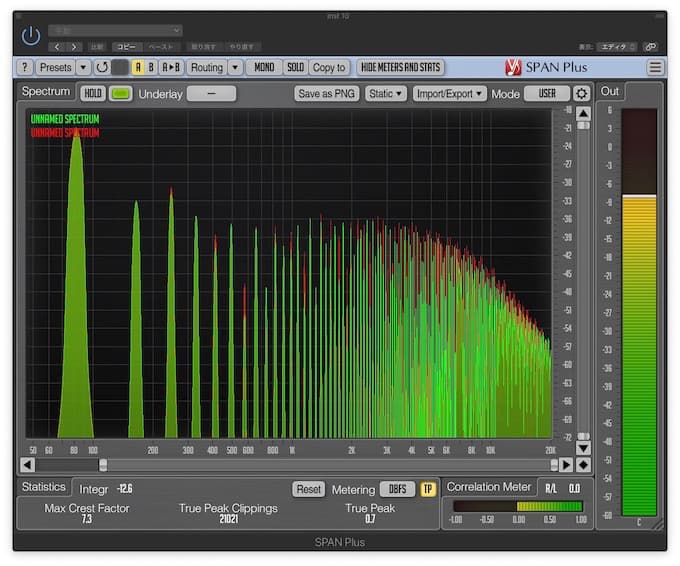
Task: Click True Peak Clippings value 21021
Action: (x=229, y=519)
